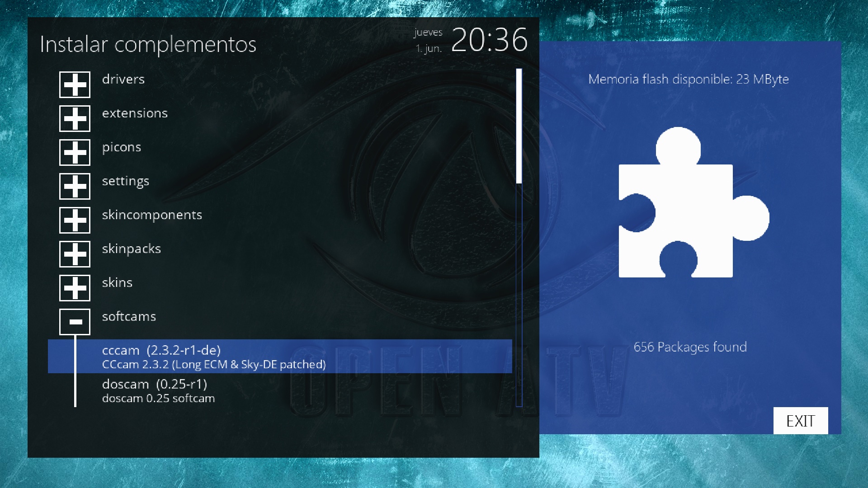Image resolution: width=868 pixels, height=488 pixels.
Task: Select doscam 0.25-r1 package
Action: pyautogui.click(x=158, y=390)
